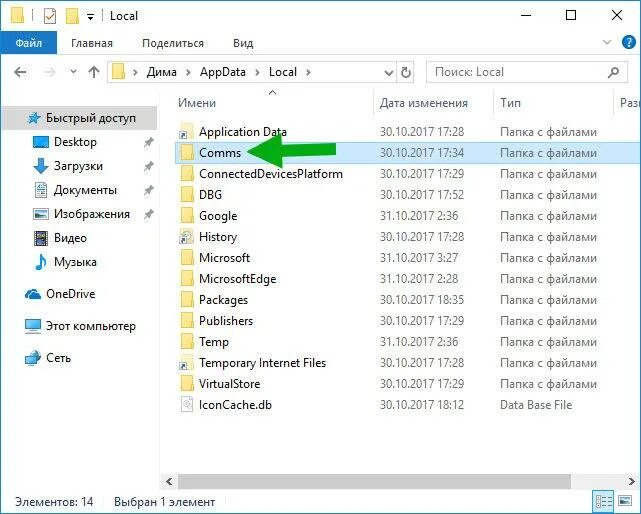Click the pin icon next to Desktop
Viewport: 641px width, 514px height.
(x=149, y=142)
